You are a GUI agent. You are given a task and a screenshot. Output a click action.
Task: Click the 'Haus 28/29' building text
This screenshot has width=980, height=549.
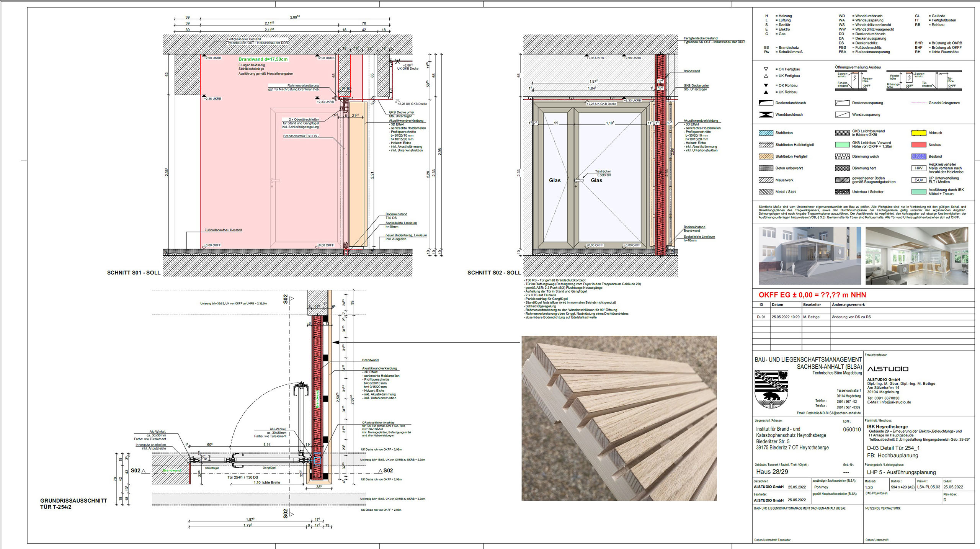[772, 472]
